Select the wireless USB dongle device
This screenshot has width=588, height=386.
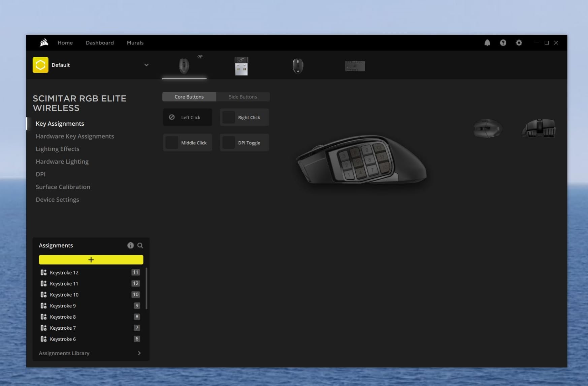tap(241, 66)
